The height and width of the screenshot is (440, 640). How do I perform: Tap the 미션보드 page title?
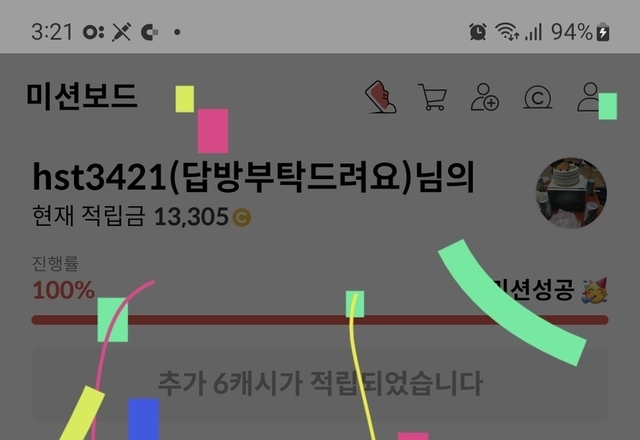82,96
